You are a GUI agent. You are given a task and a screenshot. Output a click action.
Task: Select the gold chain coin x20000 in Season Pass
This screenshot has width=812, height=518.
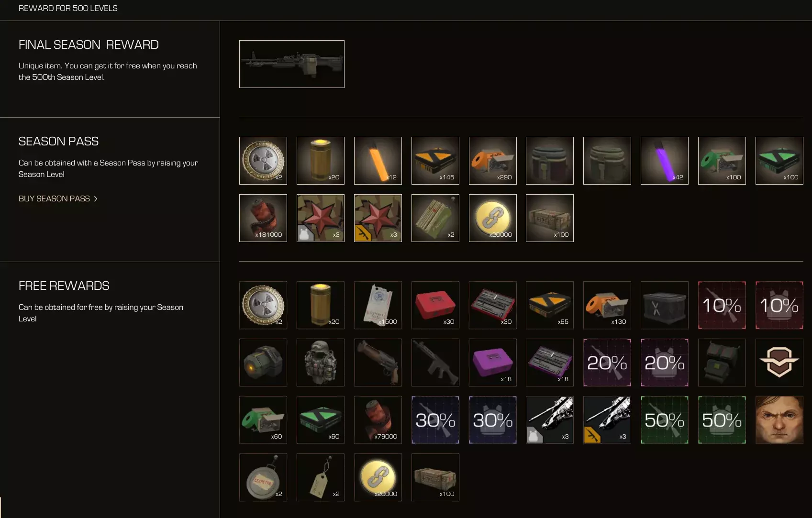click(x=493, y=218)
